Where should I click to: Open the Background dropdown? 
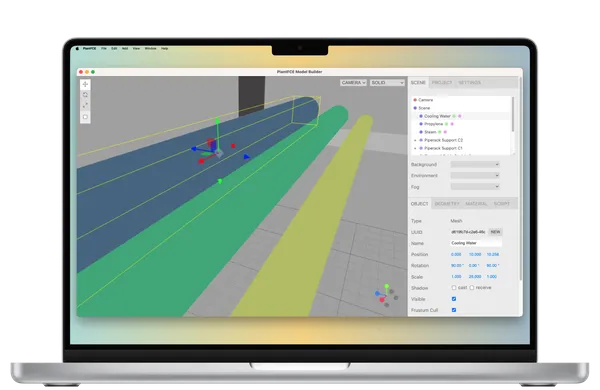point(475,164)
